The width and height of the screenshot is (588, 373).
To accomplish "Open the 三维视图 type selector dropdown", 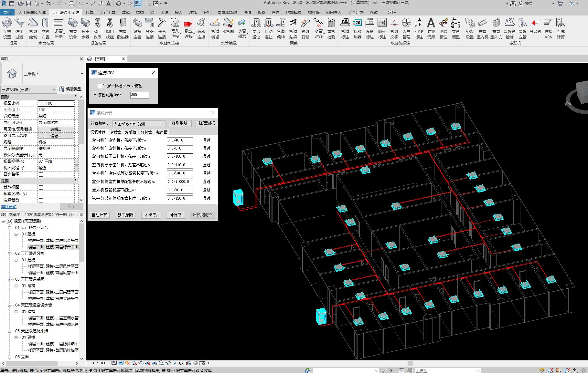I will [82, 74].
